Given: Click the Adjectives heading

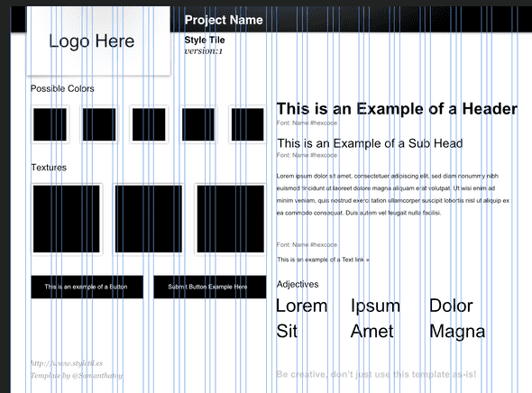Looking at the screenshot, I should (x=298, y=284).
